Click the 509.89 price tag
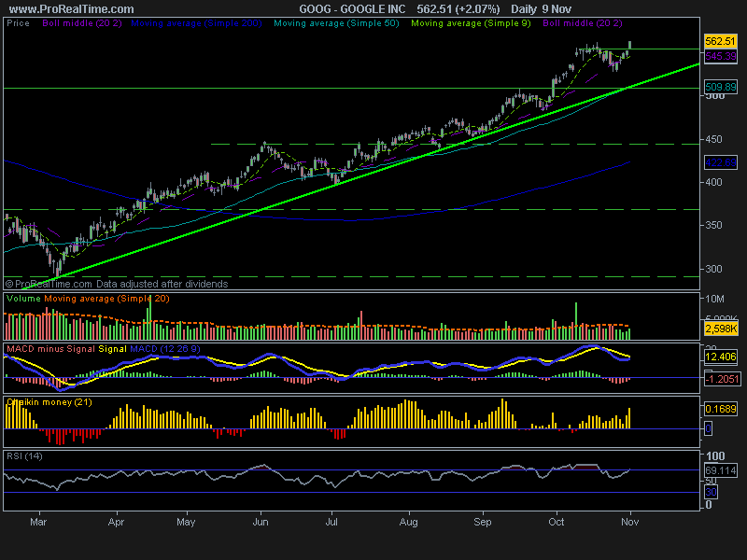Image resolution: width=747 pixels, height=560 pixels. [721, 87]
